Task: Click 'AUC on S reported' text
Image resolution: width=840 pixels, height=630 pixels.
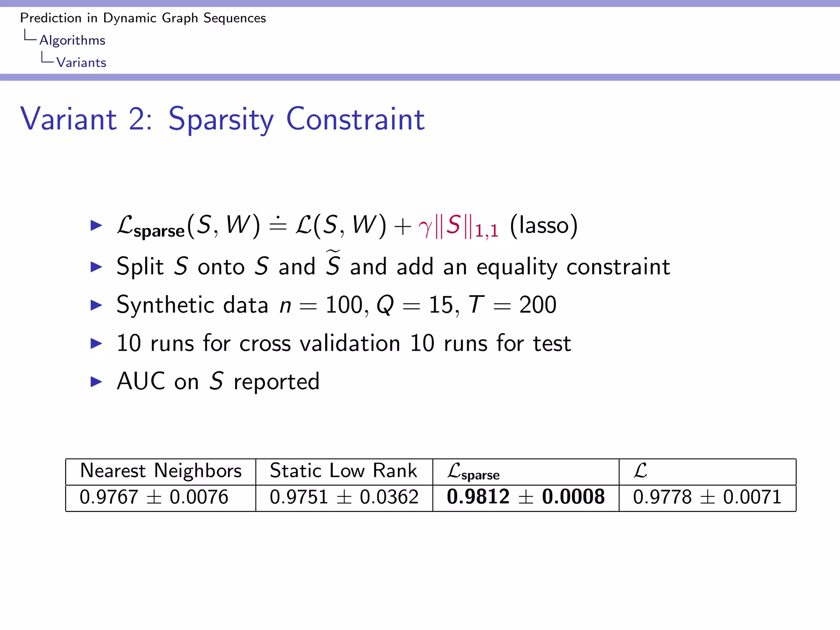Action: (218, 381)
